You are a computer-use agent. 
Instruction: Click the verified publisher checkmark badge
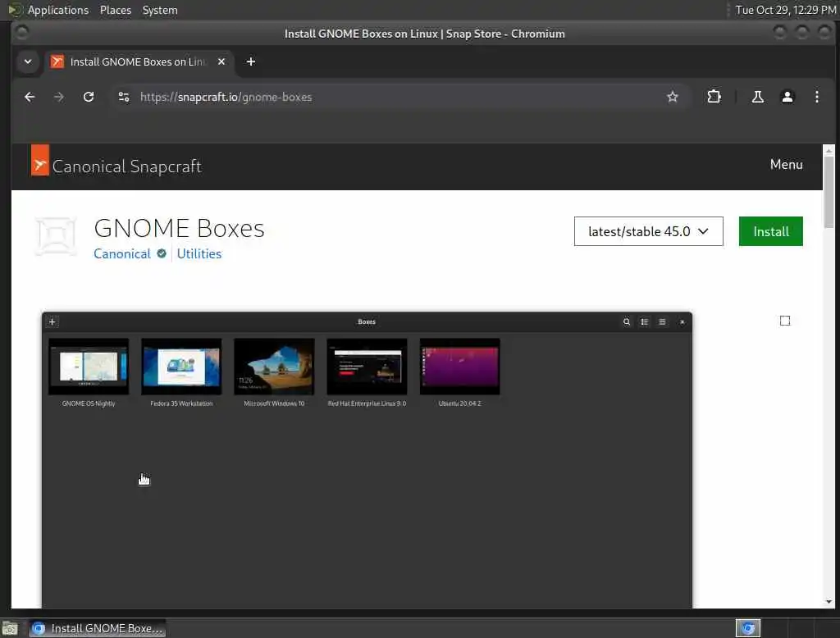162,254
